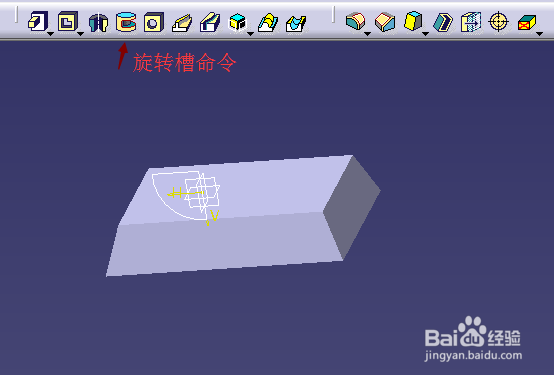Select the Shaft tool
This screenshot has width=554, height=375.
tap(98, 23)
